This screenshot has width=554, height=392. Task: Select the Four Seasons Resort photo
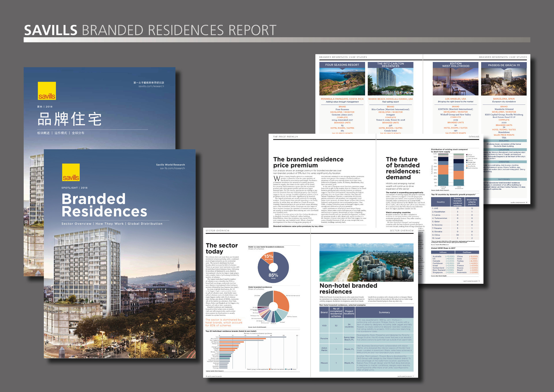click(x=342, y=82)
